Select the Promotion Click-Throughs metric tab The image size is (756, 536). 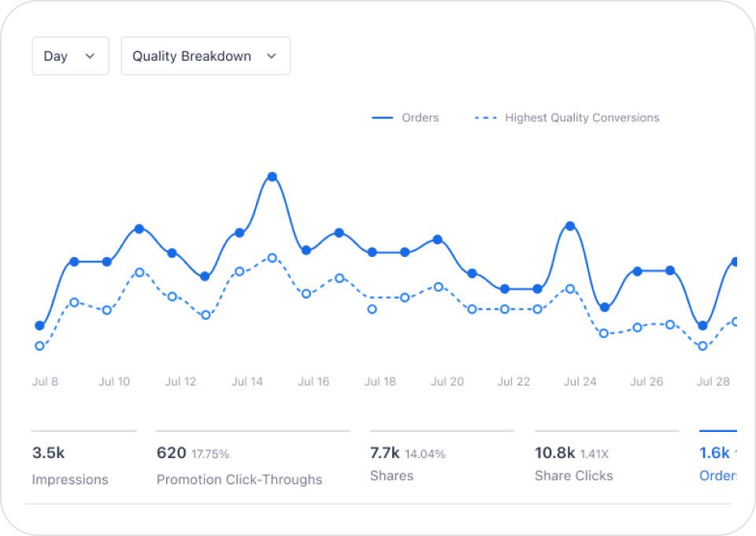(239, 465)
